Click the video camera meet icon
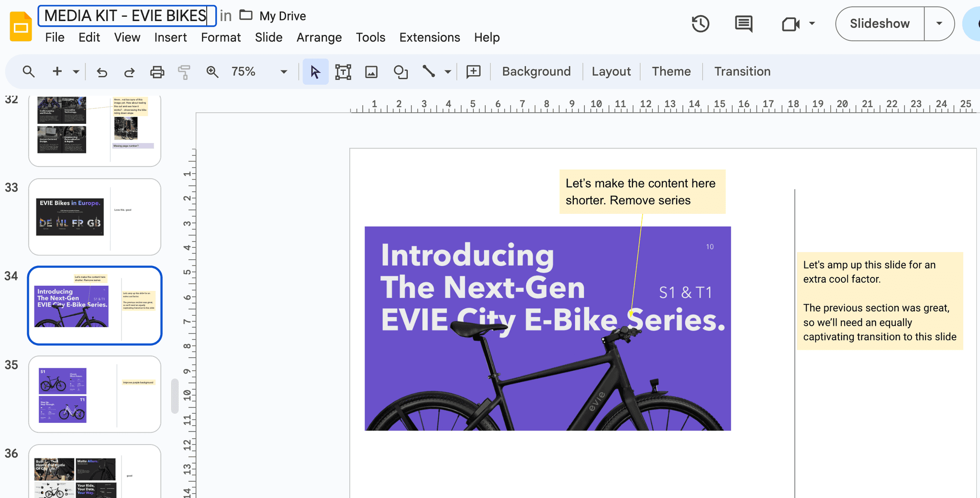This screenshot has width=980, height=498. pos(791,24)
